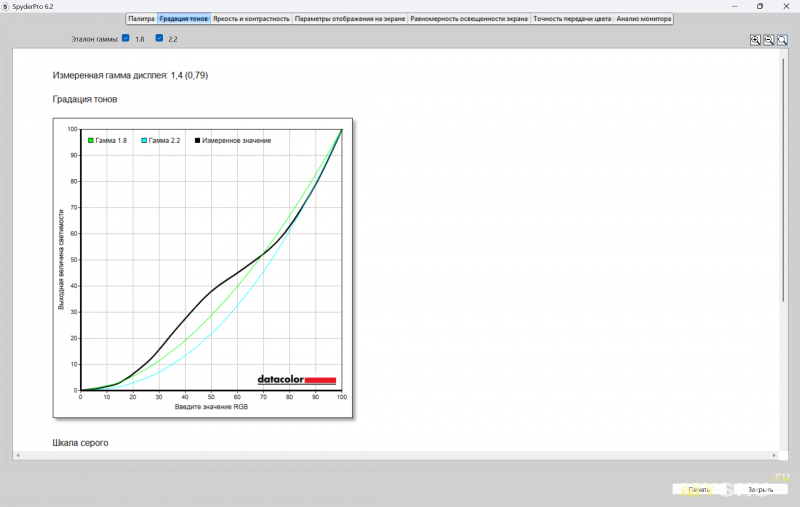Go to Точность передачи цвета tab
The image size is (800, 507).
[572, 19]
